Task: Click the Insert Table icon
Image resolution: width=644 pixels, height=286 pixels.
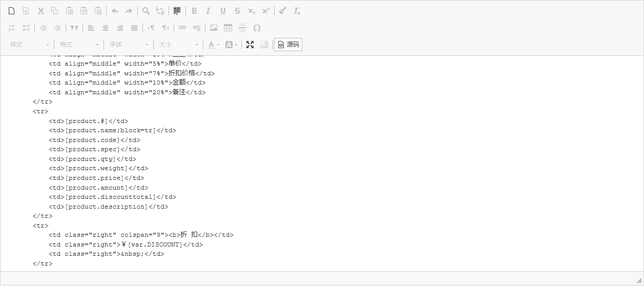Action: click(228, 28)
